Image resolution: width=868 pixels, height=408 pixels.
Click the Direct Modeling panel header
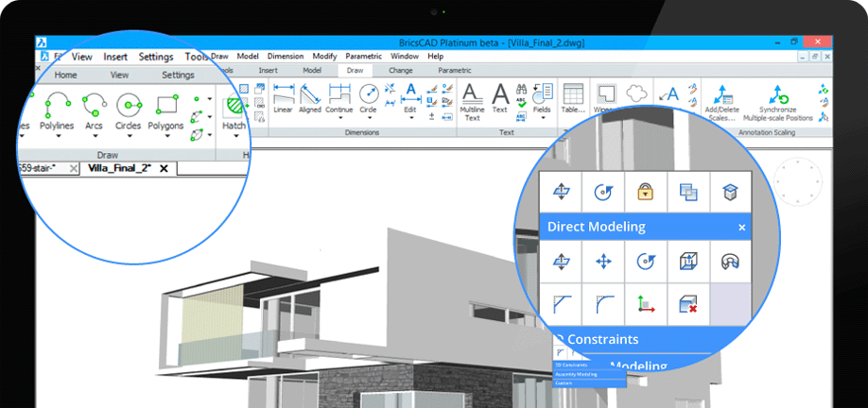pyautogui.click(x=645, y=227)
